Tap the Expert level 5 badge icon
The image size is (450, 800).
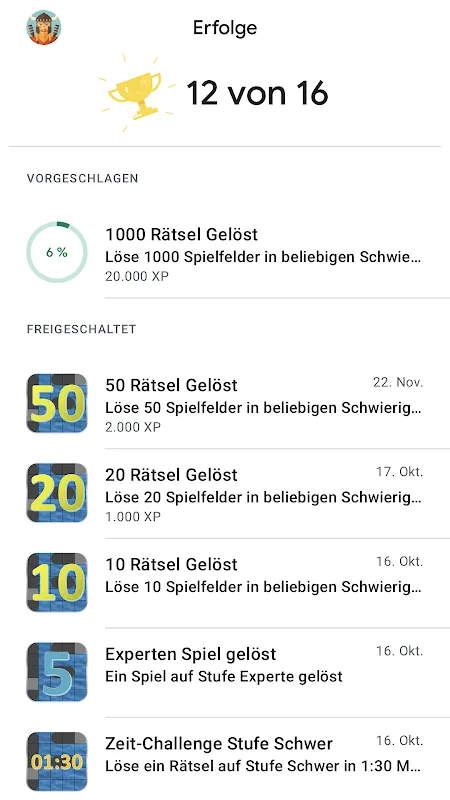(57, 672)
